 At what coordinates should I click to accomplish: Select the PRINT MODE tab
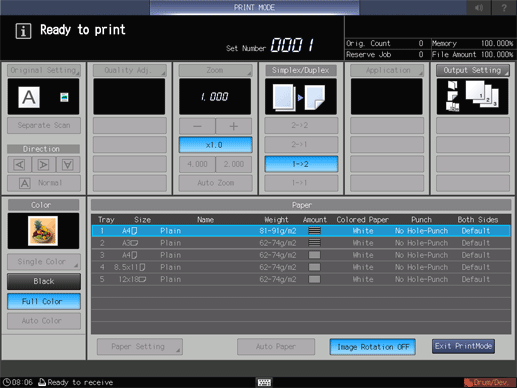pyautogui.click(x=254, y=7)
